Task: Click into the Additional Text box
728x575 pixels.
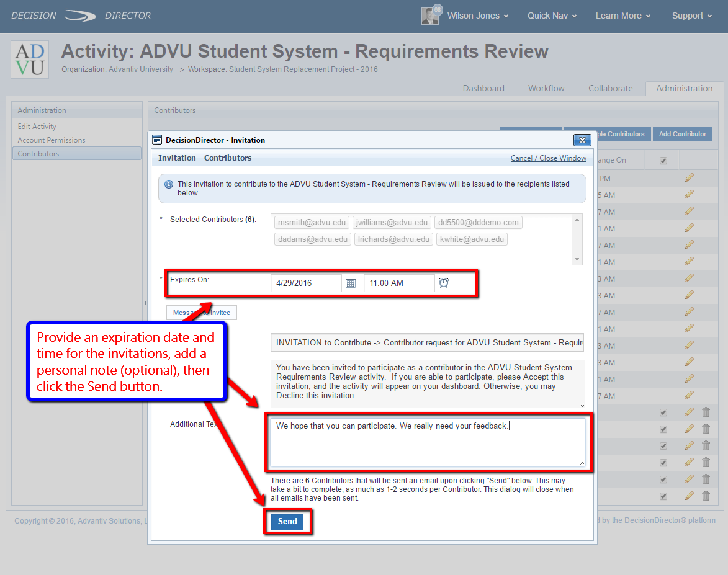Action: pyautogui.click(x=428, y=442)
